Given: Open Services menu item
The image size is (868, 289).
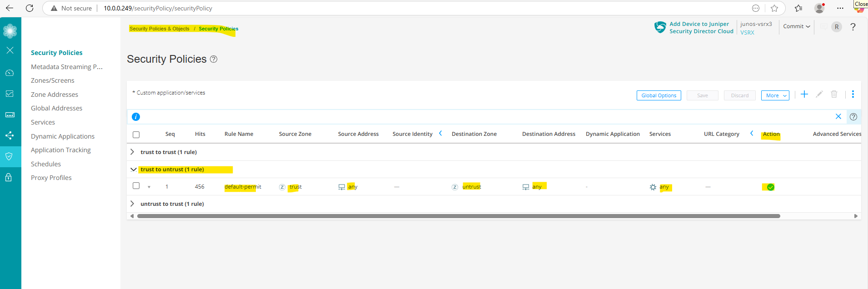Looking at the screenshot, I should (x=43, y=122).
